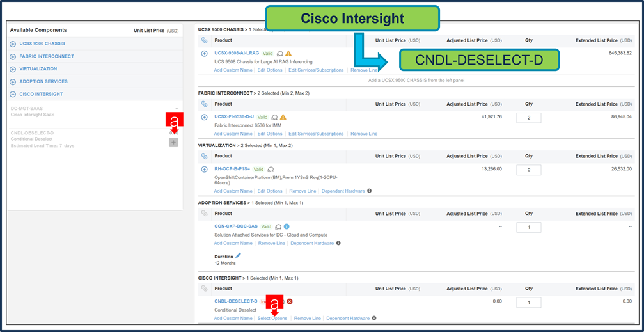Expand VIRTUALIZATION in Available Components
The image size is (644, 332).
[x=13, y=70]
